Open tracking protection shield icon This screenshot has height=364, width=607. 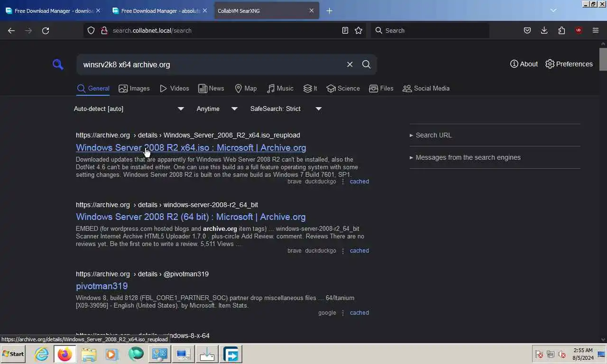click(91, 30)
